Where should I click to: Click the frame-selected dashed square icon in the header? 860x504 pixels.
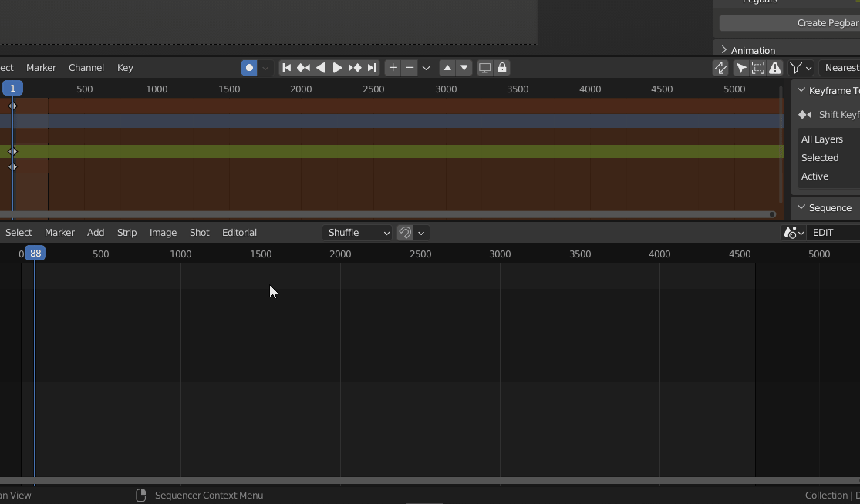757,68
